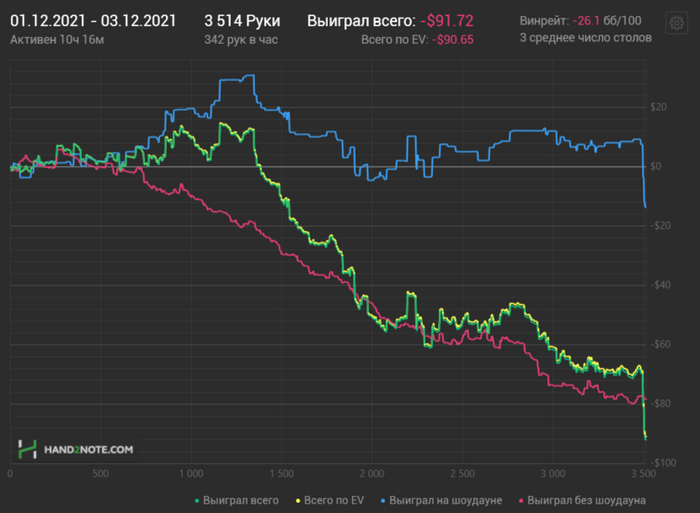Viewport: 700px width, 513px height.
Task: Click the total winnings value '-$91.72'
Action: 447,21
